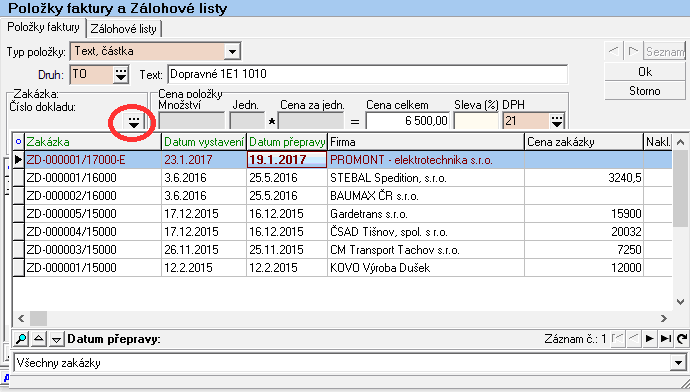This screenshot has width=690, height=392.
Task: Click price cell 3240,5
Action: [x=584, y=178]
